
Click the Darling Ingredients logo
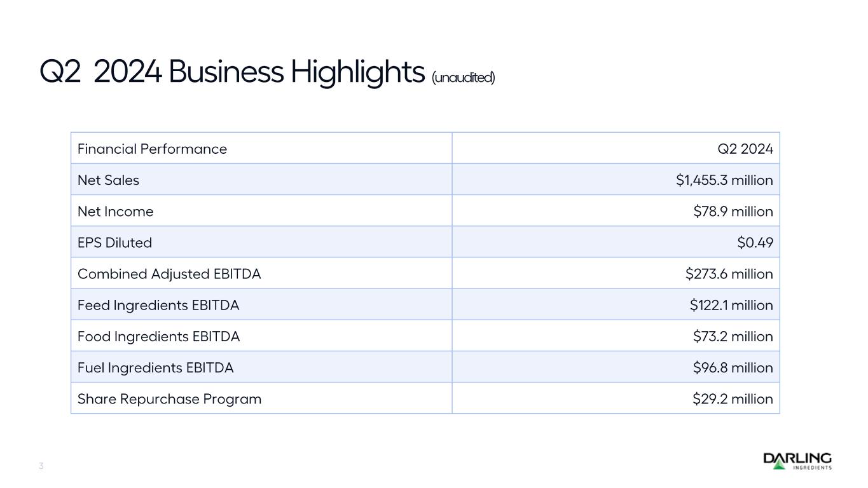[x=797, y=461]
